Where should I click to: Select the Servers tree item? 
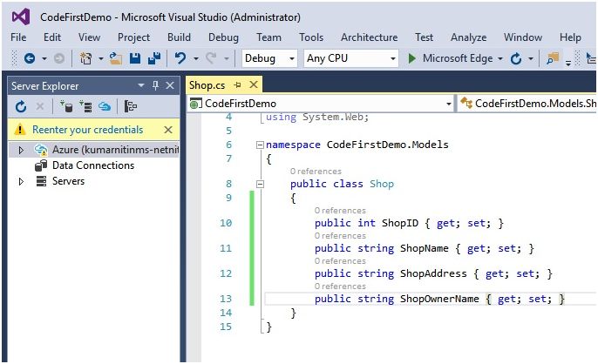(x=68, y=181)
